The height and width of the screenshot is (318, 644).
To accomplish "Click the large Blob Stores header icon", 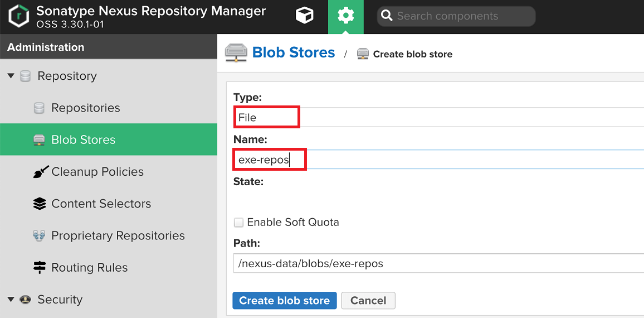I will 236,52.
